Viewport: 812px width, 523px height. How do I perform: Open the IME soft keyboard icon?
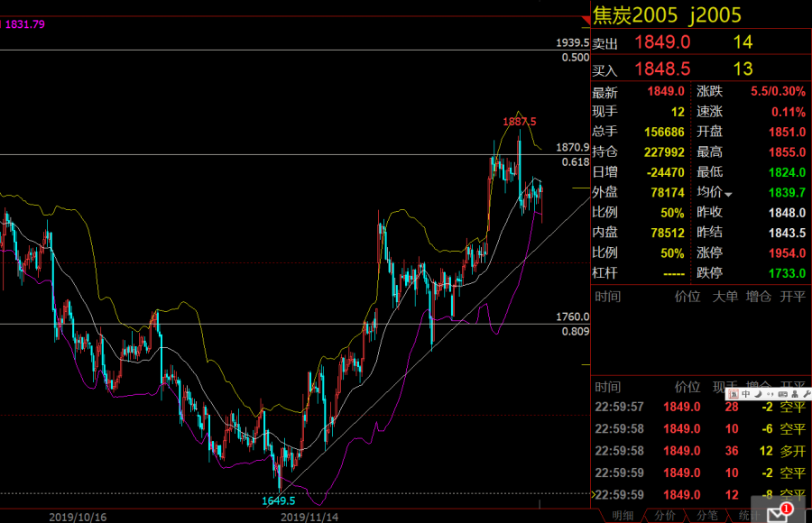783,394
